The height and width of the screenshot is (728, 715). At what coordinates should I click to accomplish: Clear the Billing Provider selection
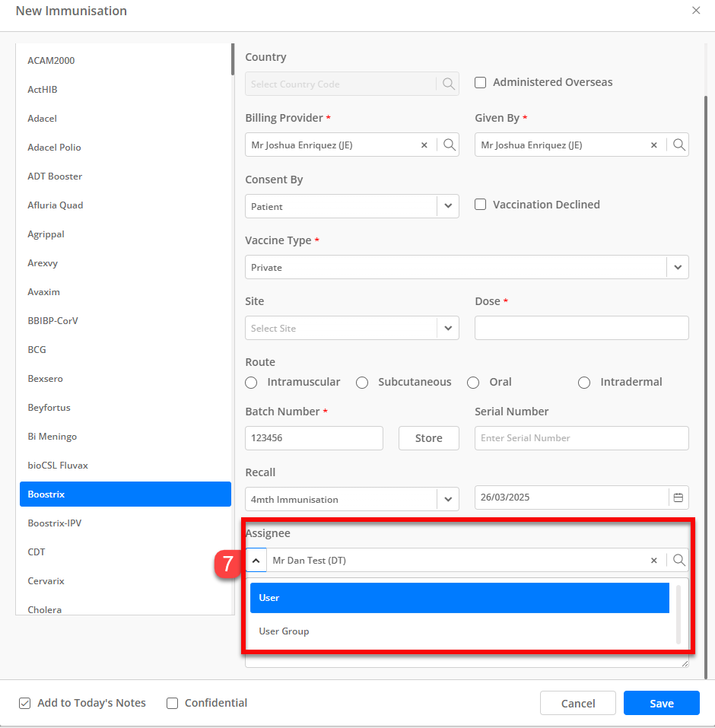tap(424, 145)
